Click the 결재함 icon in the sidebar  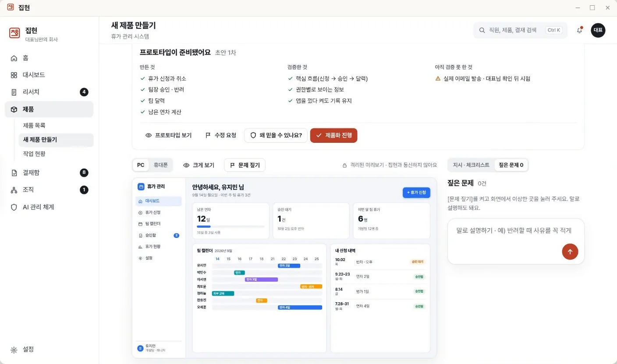(14, 173)
